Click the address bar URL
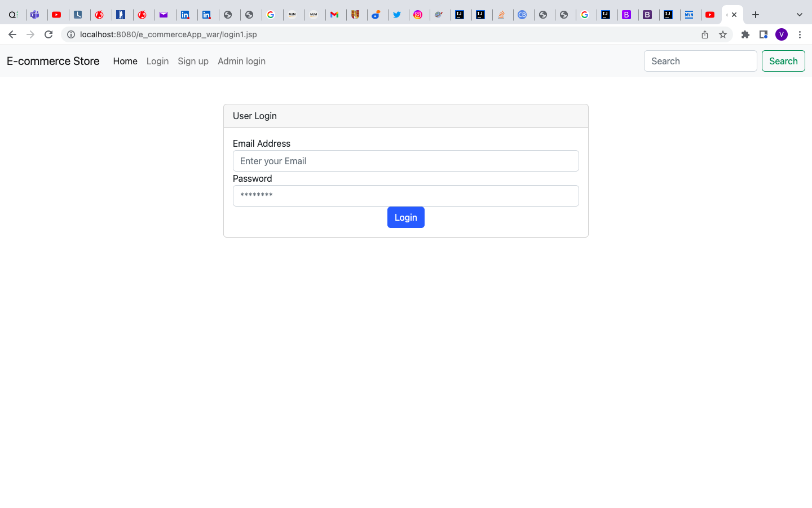 [169, 34]
